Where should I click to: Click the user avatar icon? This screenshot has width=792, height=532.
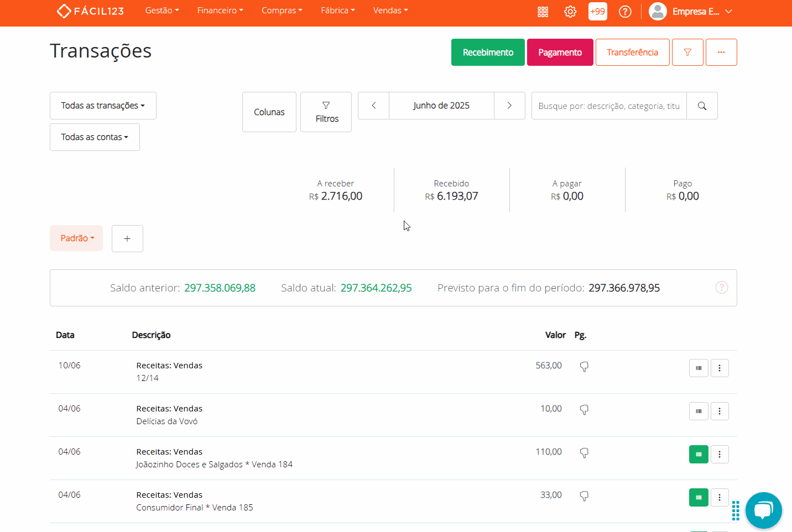658,11
